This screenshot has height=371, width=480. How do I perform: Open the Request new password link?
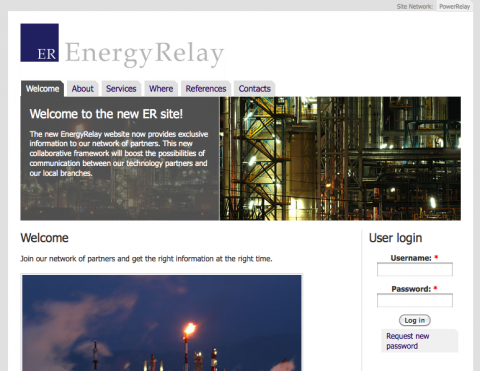coord(407,341)
